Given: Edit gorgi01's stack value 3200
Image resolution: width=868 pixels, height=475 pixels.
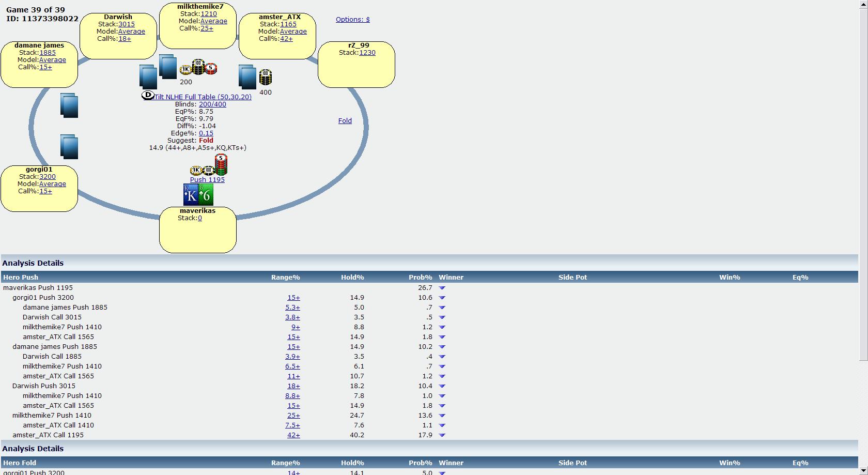Looking at the screenshot, I should pos(48,177).
